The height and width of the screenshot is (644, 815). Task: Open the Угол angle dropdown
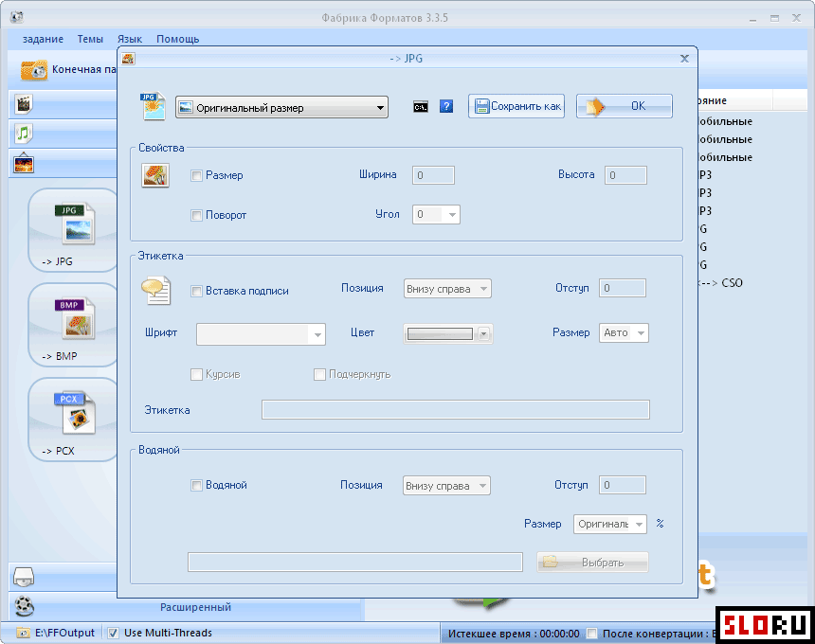point(436,214)
